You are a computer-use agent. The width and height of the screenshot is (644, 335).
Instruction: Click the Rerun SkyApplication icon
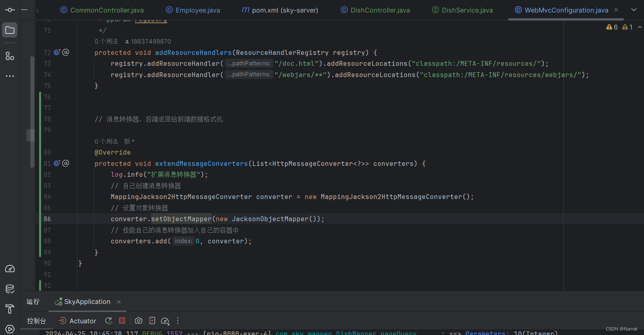(x=109, y=320)
